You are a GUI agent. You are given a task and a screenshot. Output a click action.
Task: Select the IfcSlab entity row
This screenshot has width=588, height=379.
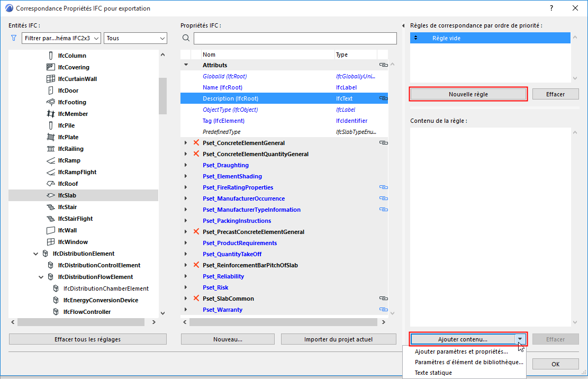coord(83,195)
